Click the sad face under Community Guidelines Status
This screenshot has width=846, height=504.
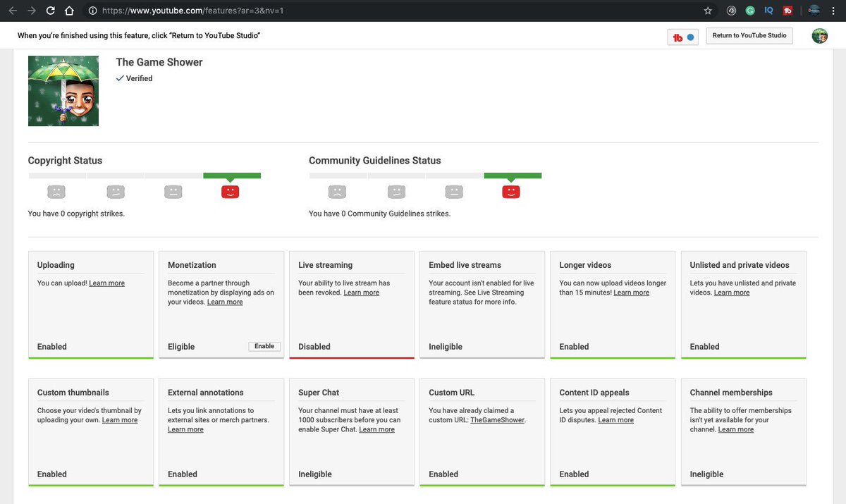click(x=338, y=191)
